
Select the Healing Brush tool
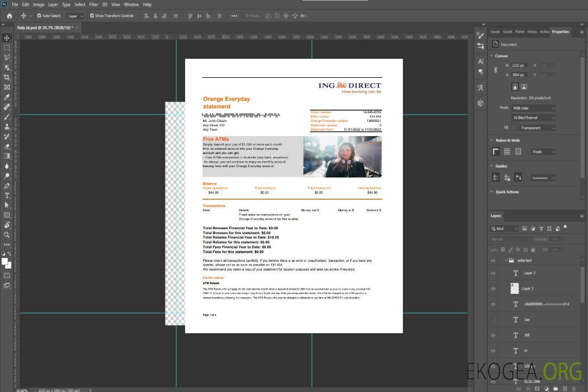point(7,107)
